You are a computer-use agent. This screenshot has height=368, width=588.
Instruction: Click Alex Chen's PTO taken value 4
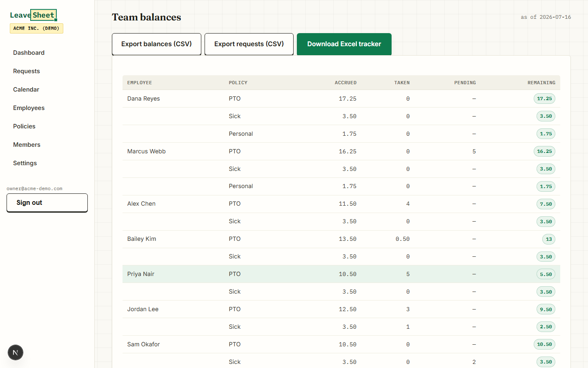(x=408, y=204)
